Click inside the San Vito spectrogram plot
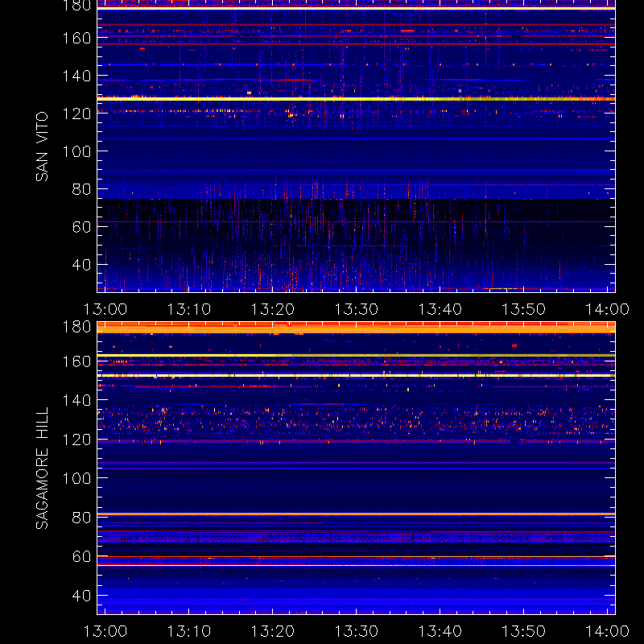Viewport: 644px width, 644px height. pos(356,147)
